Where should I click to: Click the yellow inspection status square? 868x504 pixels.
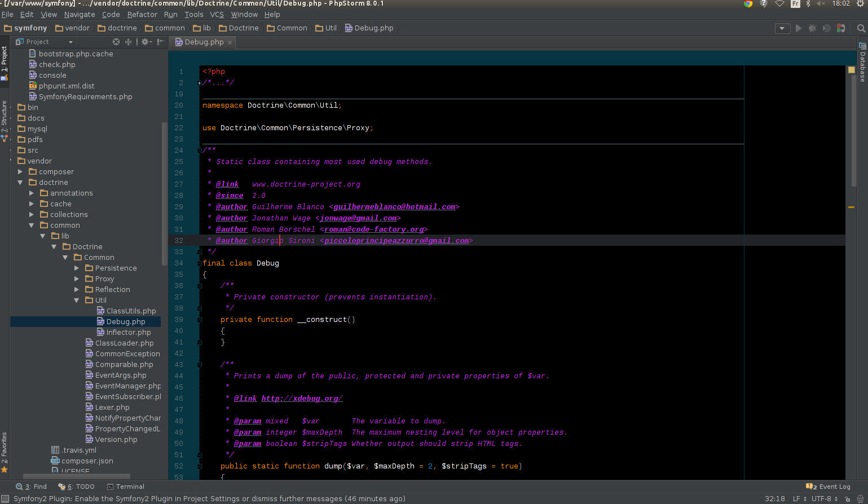(x=852, y=70)
